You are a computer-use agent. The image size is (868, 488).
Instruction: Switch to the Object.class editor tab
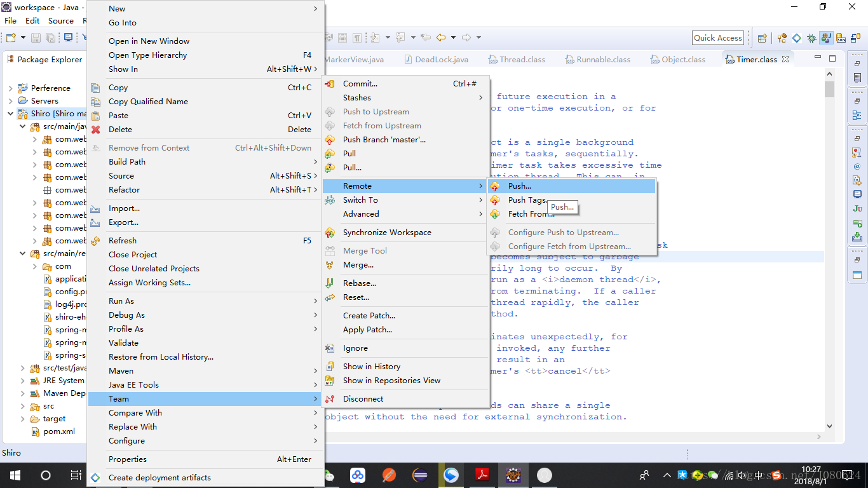click(x=678, y=59)
